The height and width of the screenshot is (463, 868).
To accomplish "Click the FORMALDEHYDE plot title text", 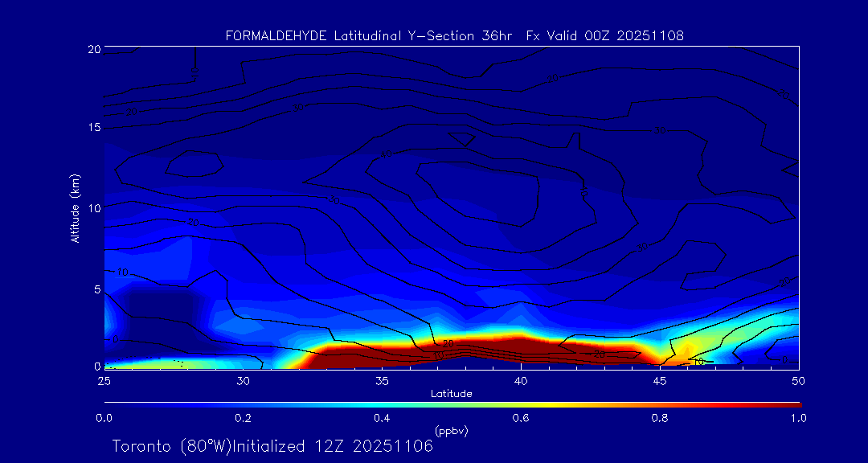I will pos(454,36).
